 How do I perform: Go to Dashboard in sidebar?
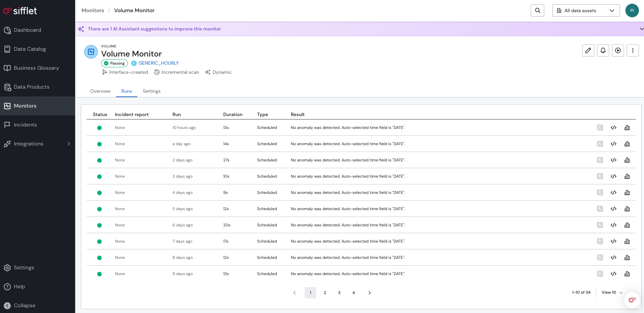(x=38, y=30)
